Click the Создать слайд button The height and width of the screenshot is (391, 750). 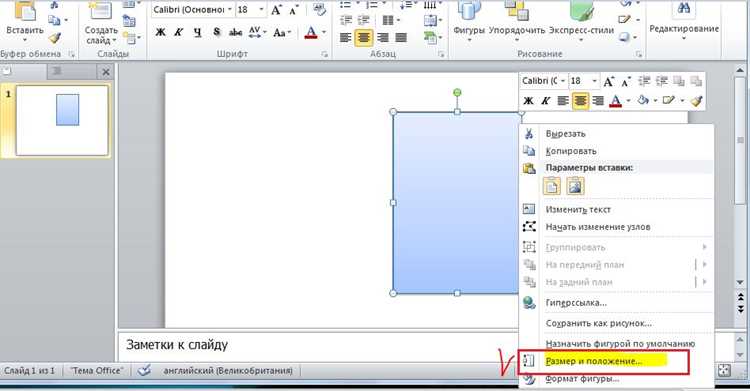(101, 23)
